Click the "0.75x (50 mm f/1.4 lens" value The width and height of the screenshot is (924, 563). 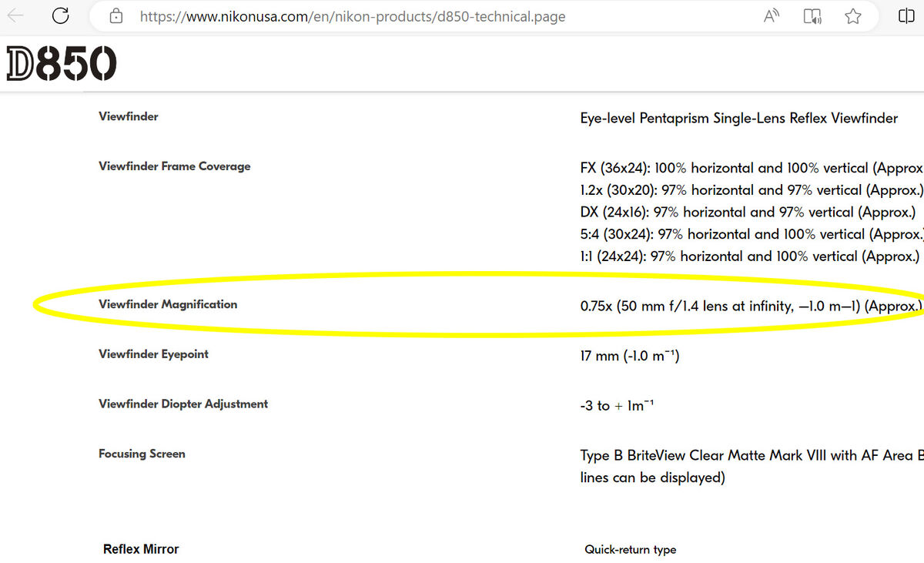point(752,307)
